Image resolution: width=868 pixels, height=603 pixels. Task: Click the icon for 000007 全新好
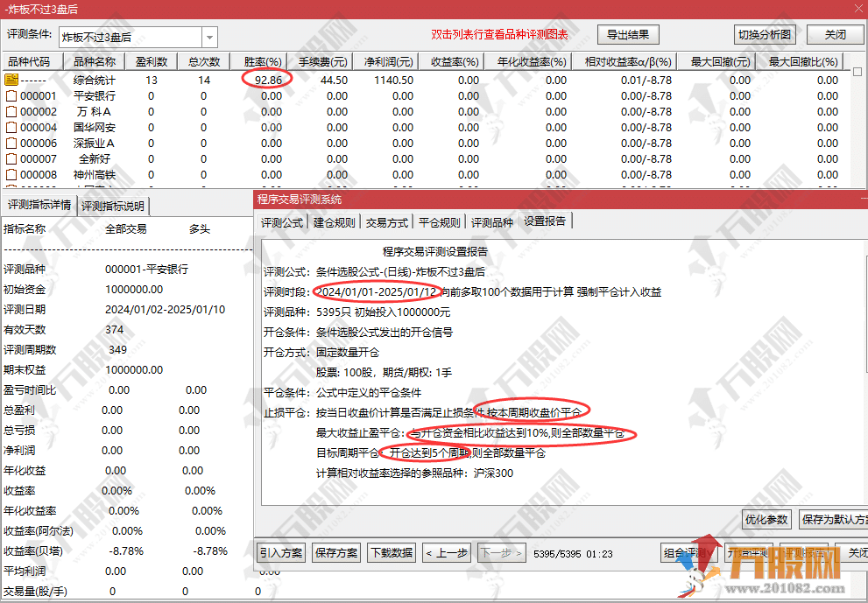tap(11, 158)
